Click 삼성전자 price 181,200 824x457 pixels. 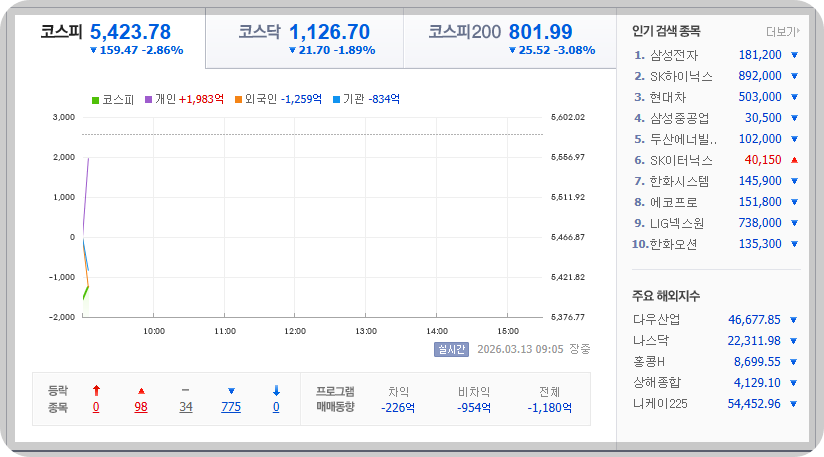click(x=760, y=55)
